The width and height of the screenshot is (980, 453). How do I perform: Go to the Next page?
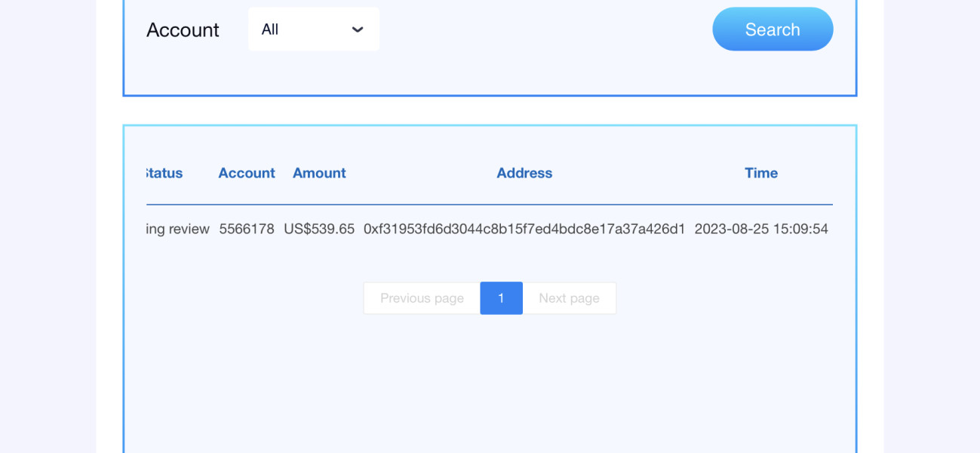[x=569, y=298]
